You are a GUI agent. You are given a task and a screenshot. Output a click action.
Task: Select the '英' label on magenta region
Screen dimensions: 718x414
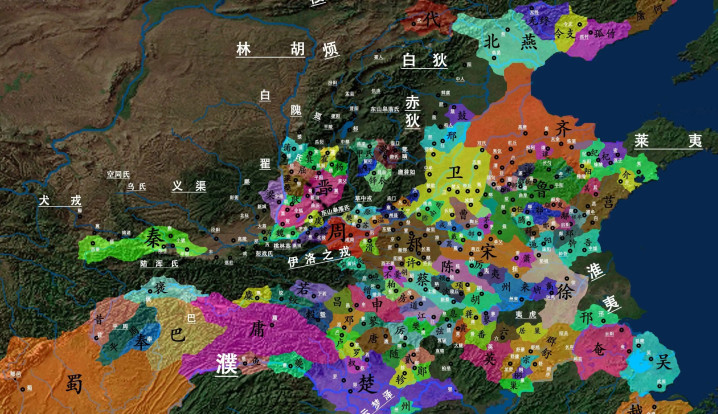pos(490,359)
